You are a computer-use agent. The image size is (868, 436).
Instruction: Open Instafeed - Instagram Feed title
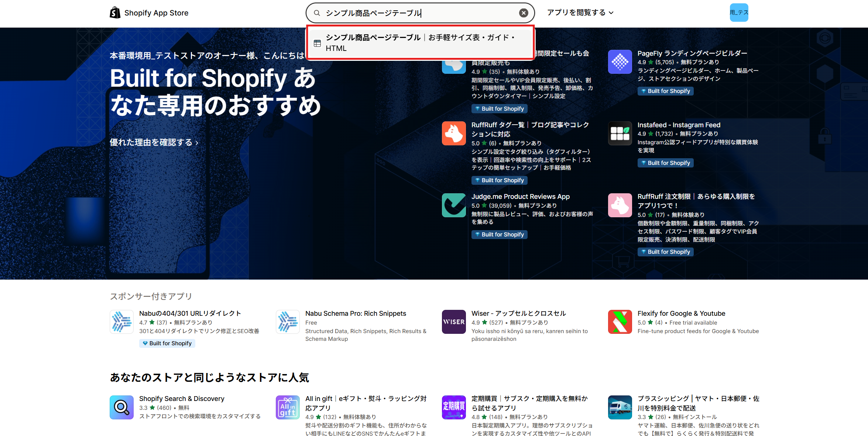point(679,125)
